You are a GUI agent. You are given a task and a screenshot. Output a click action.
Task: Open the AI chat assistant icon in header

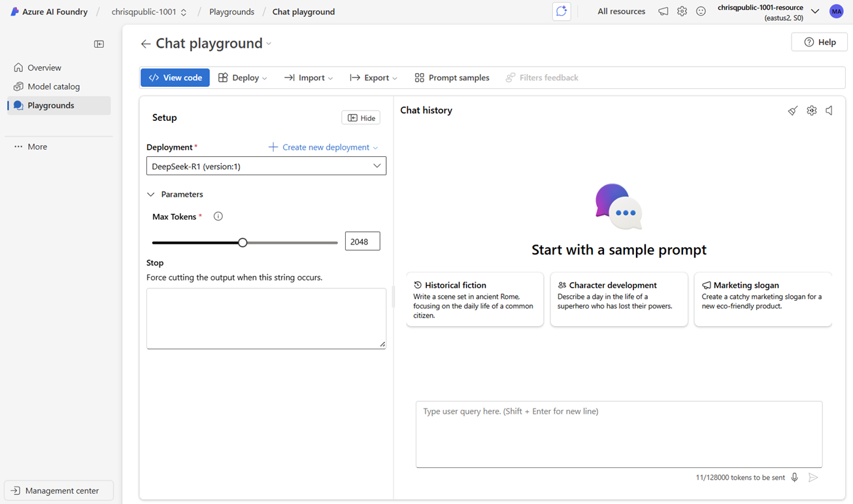coord(561,11)
